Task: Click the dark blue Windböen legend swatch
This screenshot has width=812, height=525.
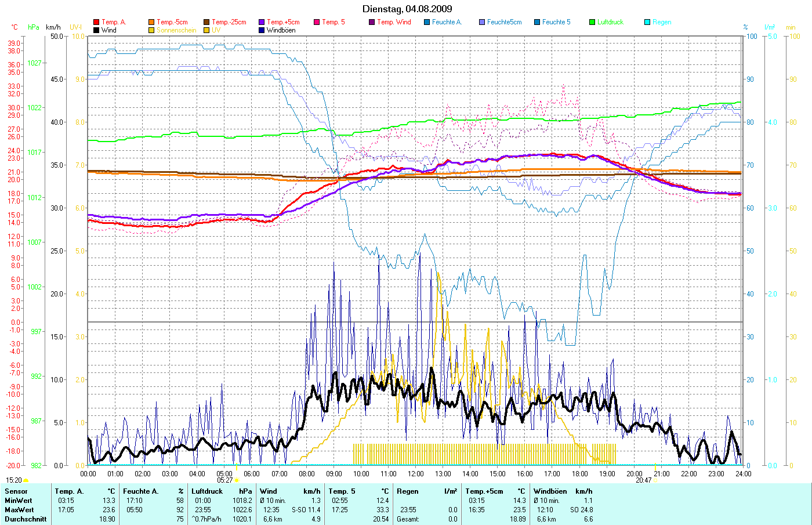Action: click(x=262, y=30)
